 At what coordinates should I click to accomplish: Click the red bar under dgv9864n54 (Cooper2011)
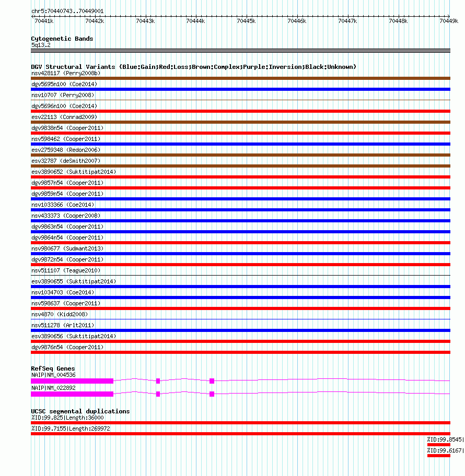pos(240,243)
